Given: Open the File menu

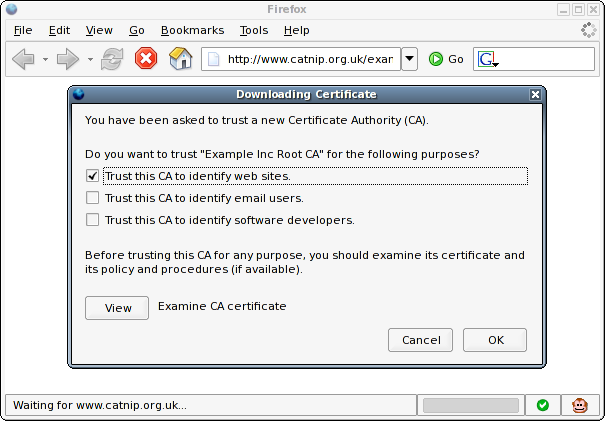Looking at the screenshot, I should pyautogui.click(x=23, y=30).
